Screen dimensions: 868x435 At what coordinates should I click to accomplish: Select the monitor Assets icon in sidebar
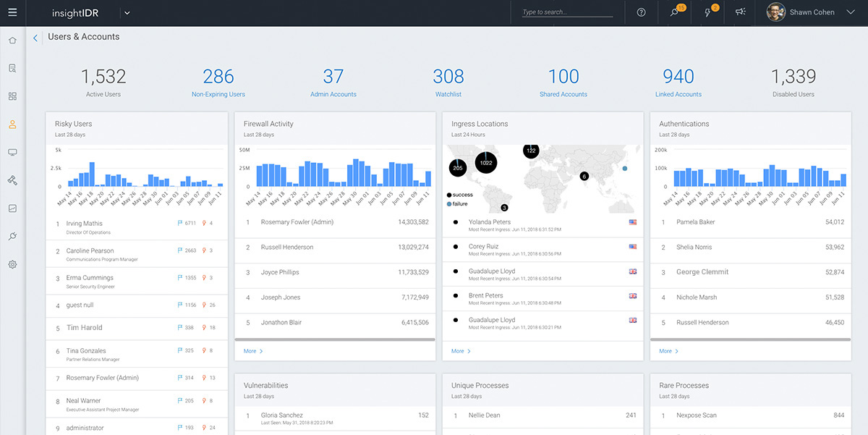coord(12,152)
